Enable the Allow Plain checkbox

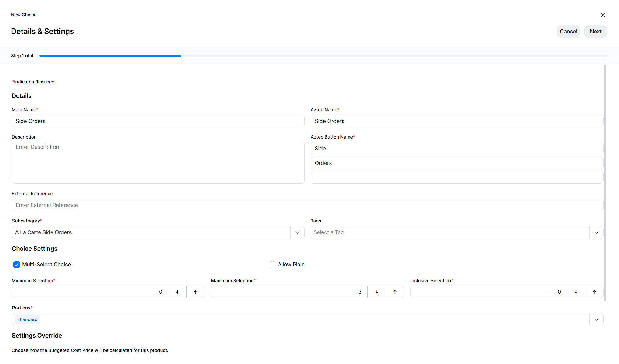(272, 265)
